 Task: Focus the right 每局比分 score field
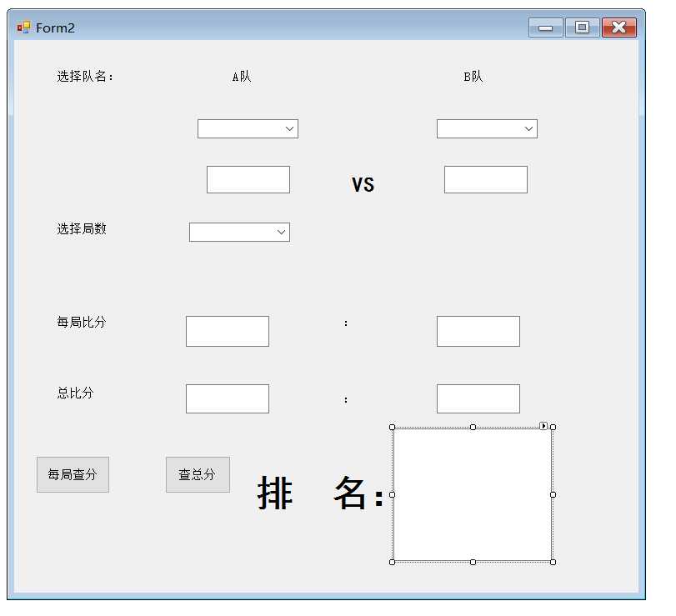point(478,331)
